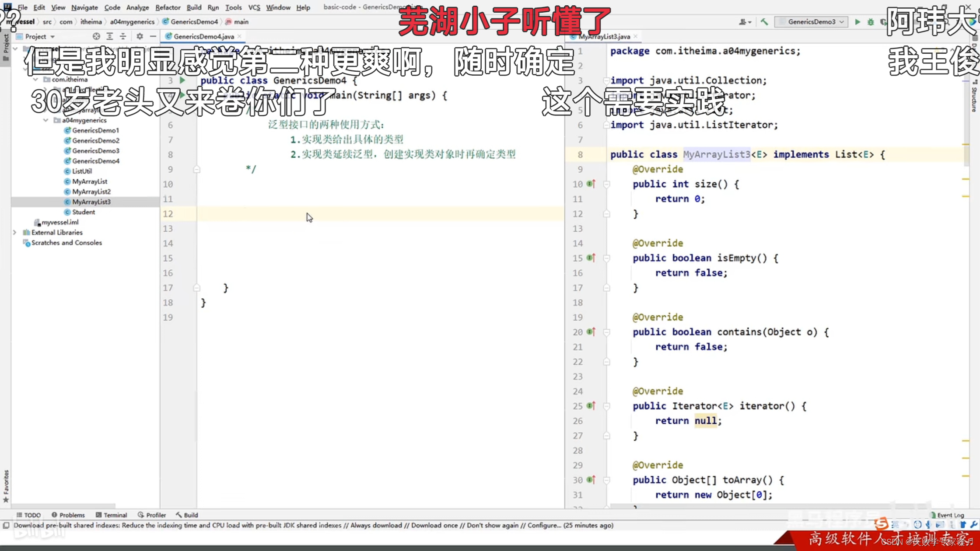Open the Terminal tool window
The height and width of the screenshot is (551, 980).
click(x=112, y=515)
